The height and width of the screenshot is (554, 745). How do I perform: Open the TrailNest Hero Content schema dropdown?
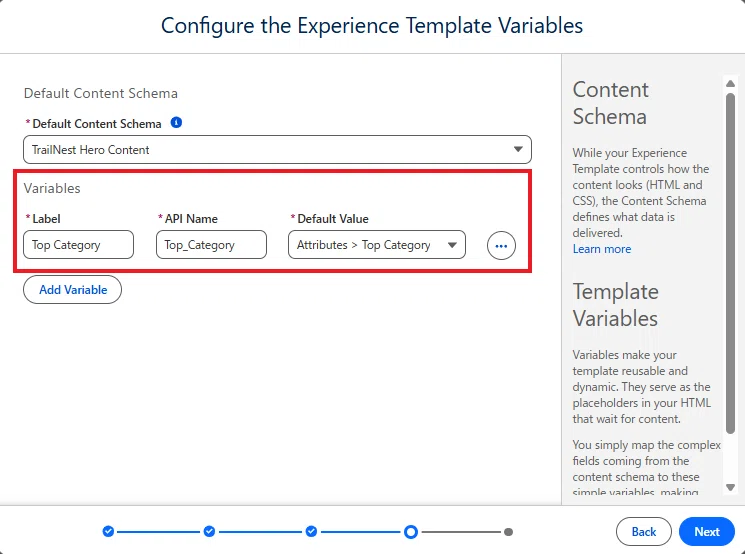277,150
